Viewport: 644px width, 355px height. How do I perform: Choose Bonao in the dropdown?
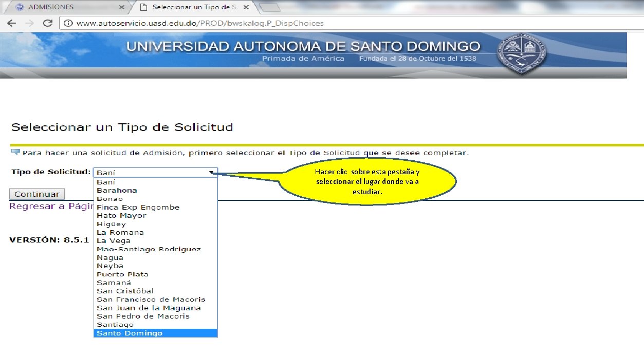click(156, 199)
